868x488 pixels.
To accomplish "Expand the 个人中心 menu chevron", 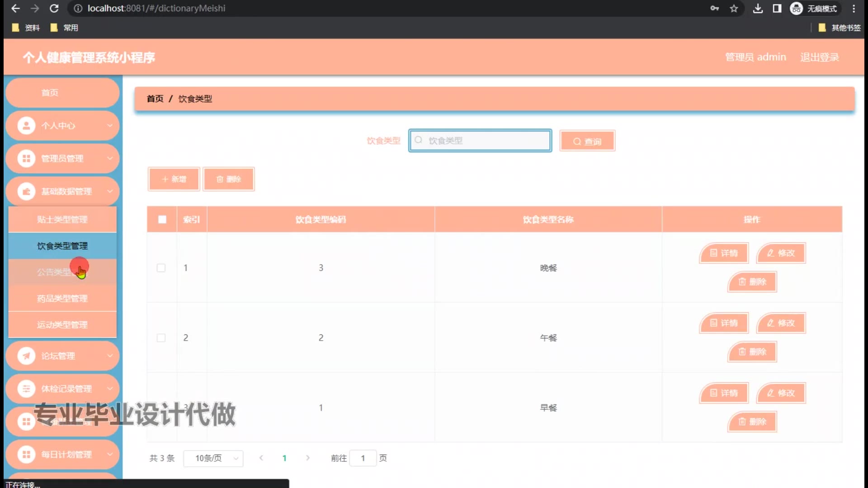I will pos(110,126).
